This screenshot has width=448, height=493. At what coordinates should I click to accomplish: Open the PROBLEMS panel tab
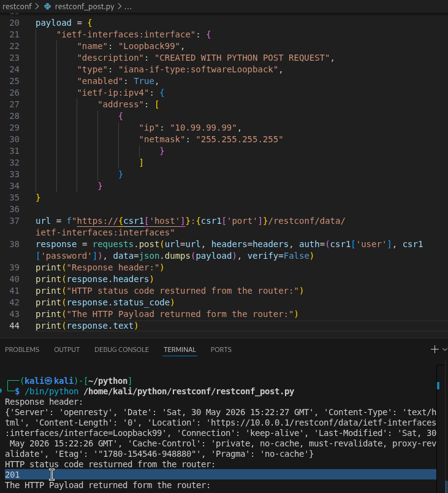[x=22, y=350]
